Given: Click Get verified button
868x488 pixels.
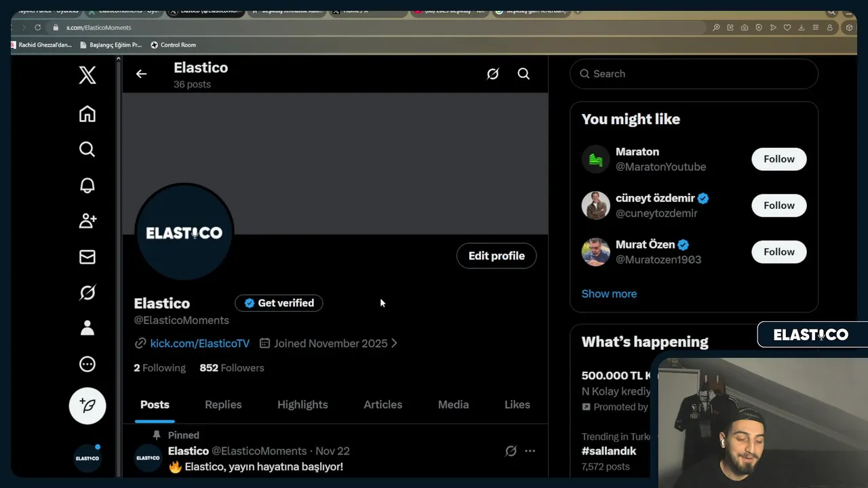Looking at the screenshot, I should click(x=279, y=303).
